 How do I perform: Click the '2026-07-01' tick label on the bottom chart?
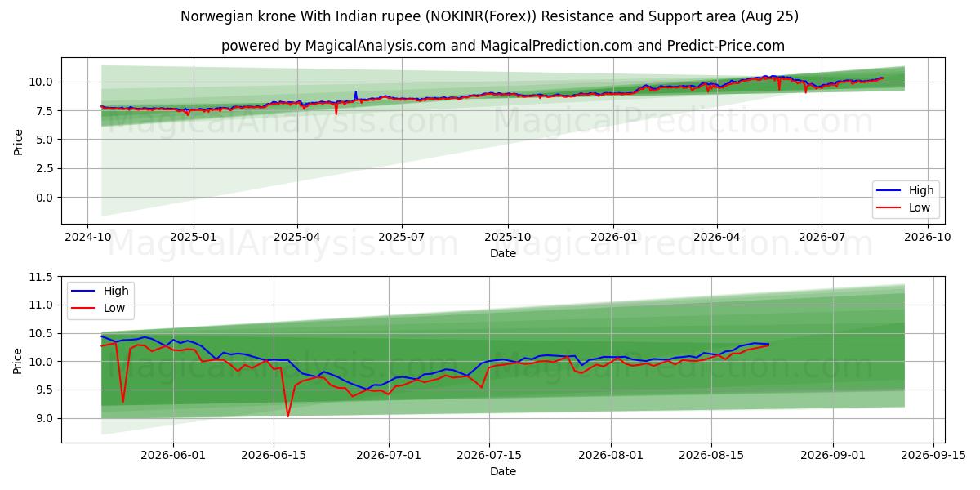[389, 455]
